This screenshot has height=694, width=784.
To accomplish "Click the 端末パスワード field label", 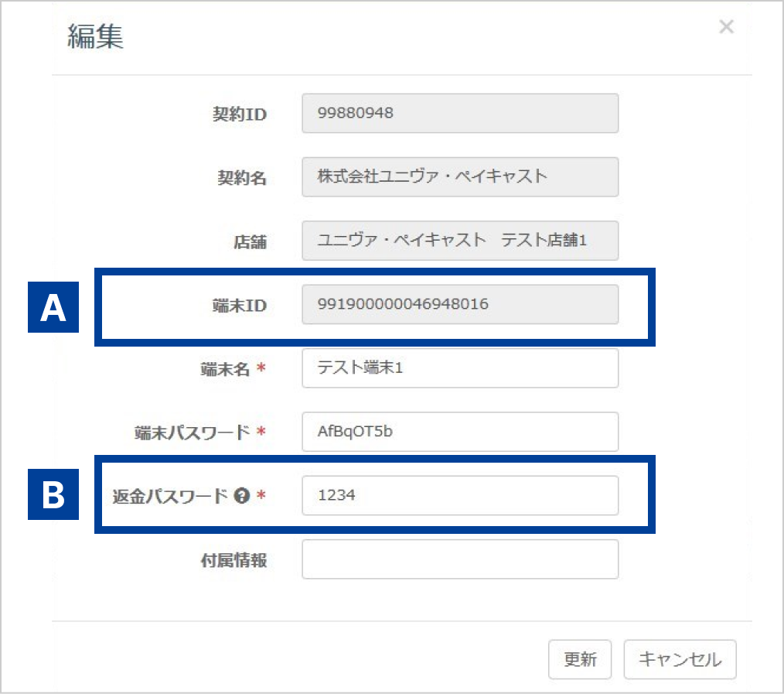I will click(193, 432).
